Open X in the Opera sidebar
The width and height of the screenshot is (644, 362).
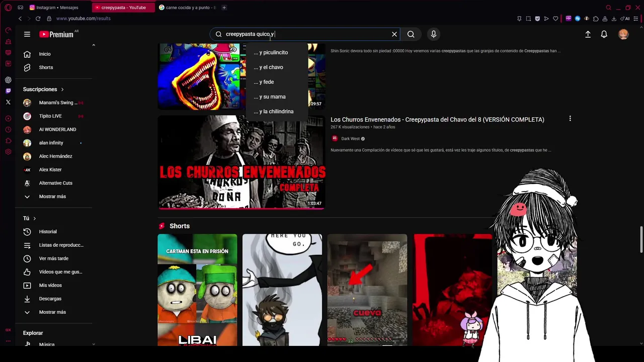pyautogui.click(x=8, y=102)
